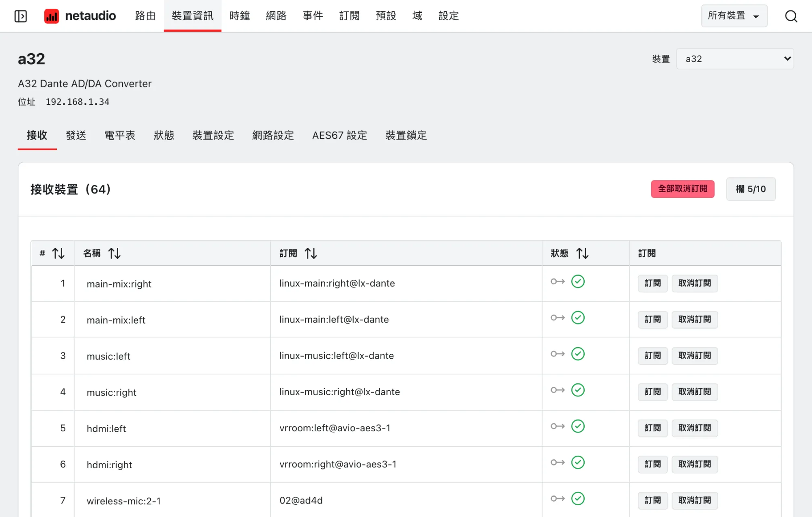Switch to the 狀態 tab
The height and width of the screenshot is (517, 812).
point(164,135)
